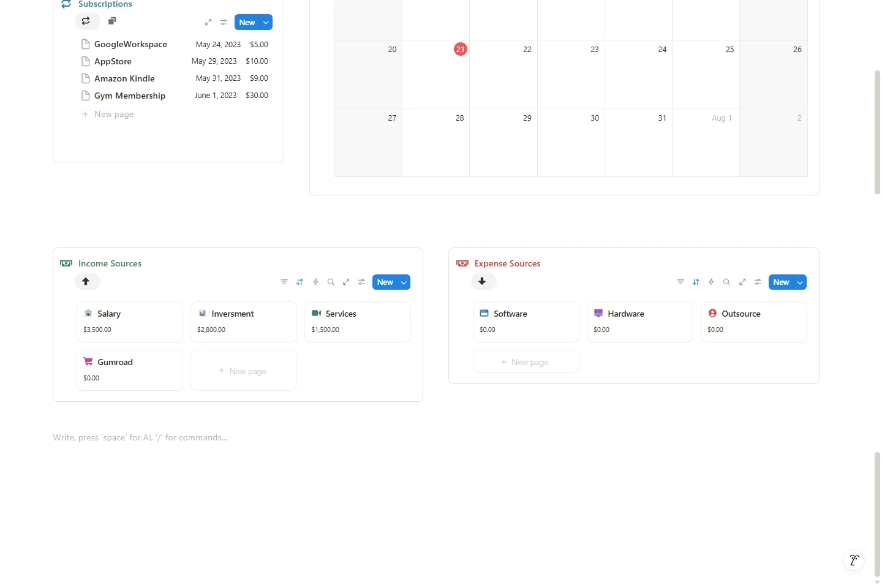Click the search icon in Income Sources toolbar
The height and width of the screenshot is (588, 882).
(330, 282)
